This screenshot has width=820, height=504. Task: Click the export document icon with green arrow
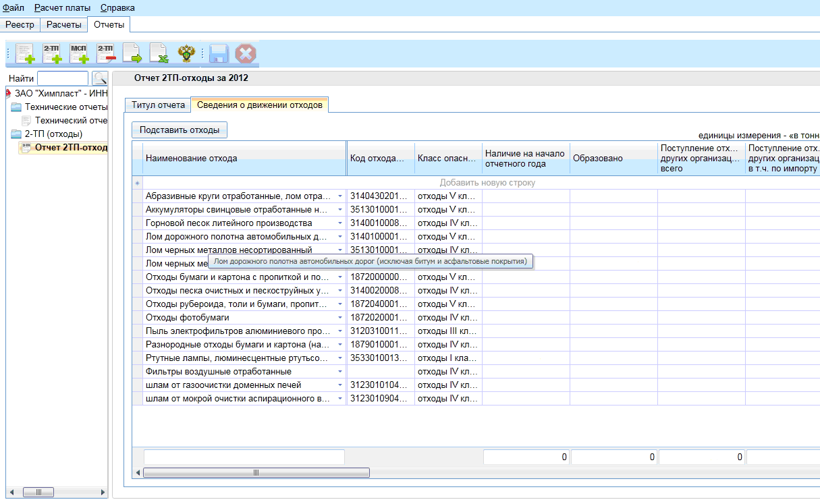(132, 53)
